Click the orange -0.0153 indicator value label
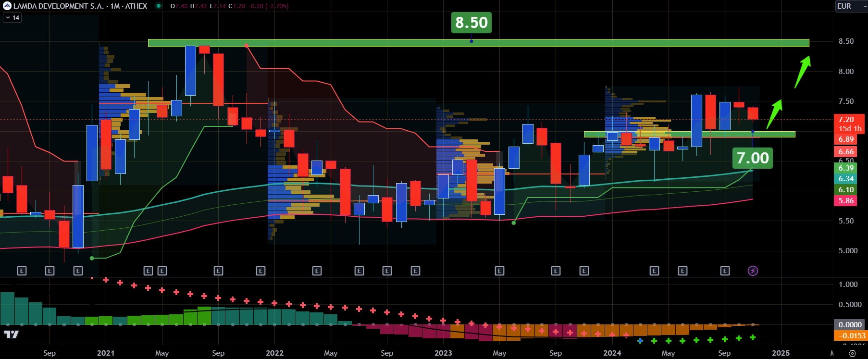Viewport: 868px width, 359px height. click(x=852, y=335)
